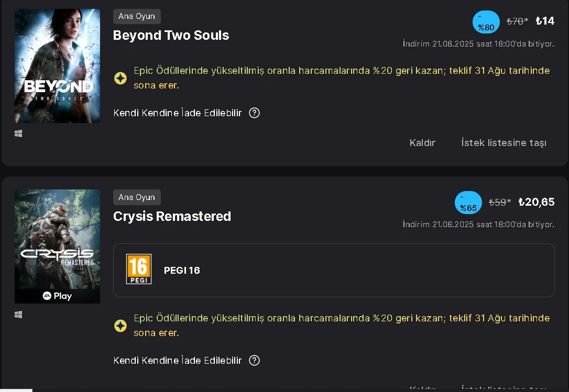Open the refund help icon for Crysis Remastered

[254, 361]
